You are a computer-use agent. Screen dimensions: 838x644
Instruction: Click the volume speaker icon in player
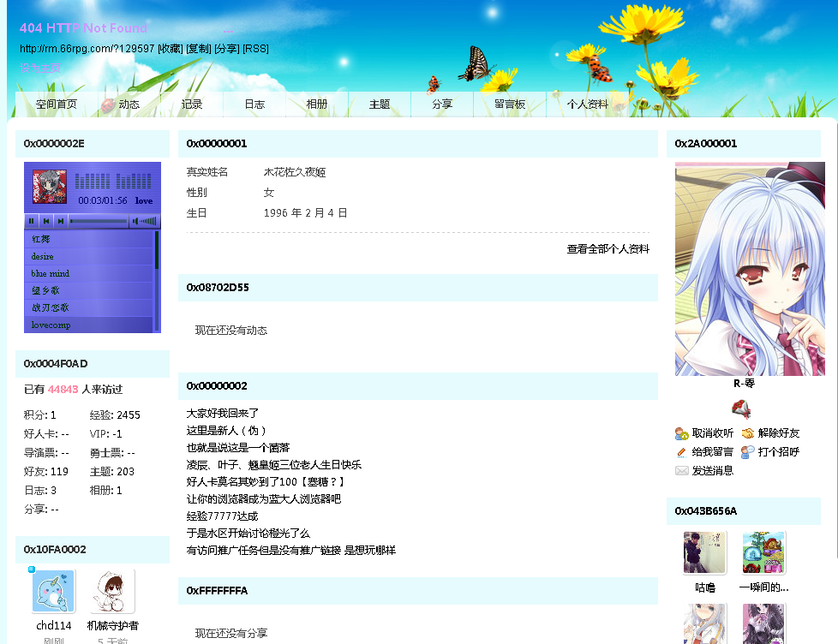tap(135, 221)
